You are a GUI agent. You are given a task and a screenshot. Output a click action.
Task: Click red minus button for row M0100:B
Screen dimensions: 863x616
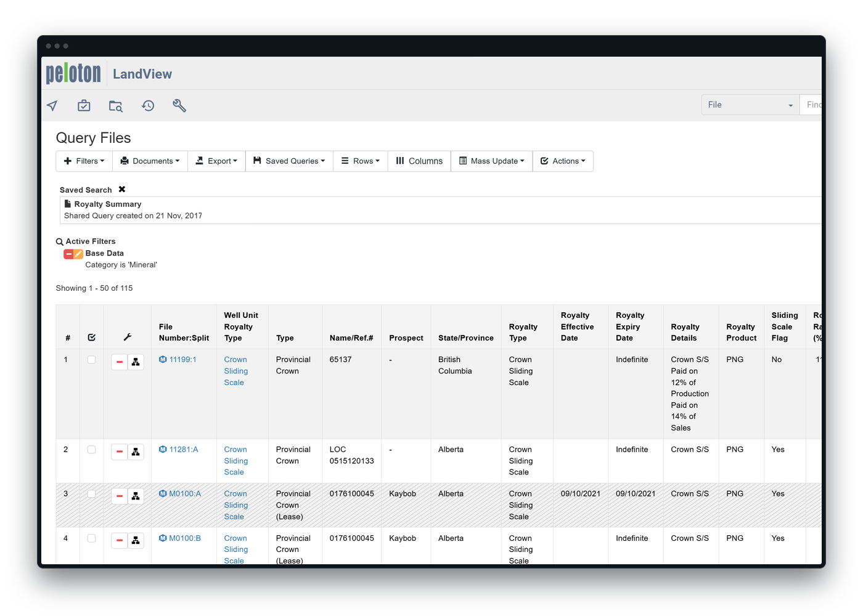[x=120, y=540]
